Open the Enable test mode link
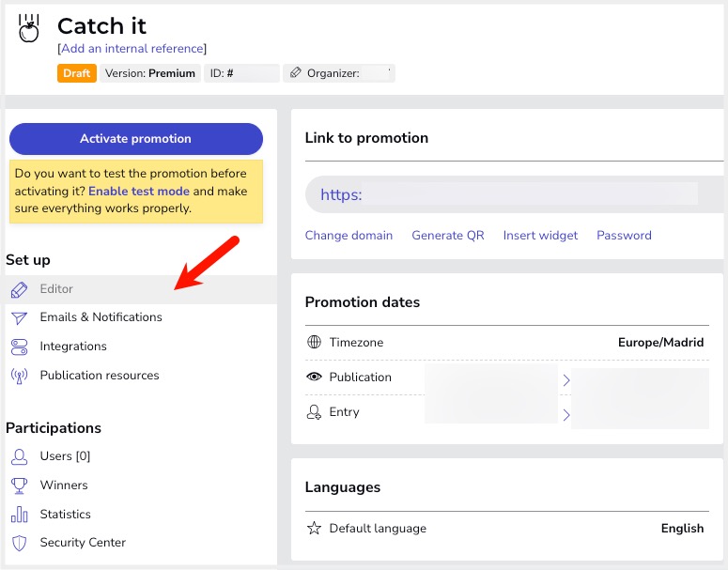Image resolution: width=728 pixels, height=570 pixels. click(x=139, y=191)
